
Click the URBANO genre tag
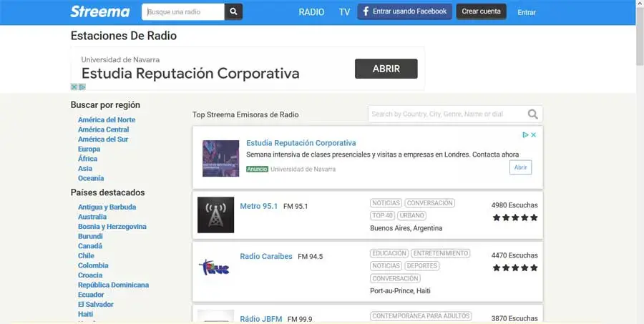click(411, 215)
